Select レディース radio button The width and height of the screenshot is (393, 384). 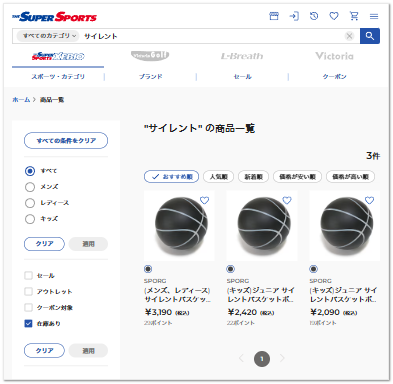pos(30,203)
